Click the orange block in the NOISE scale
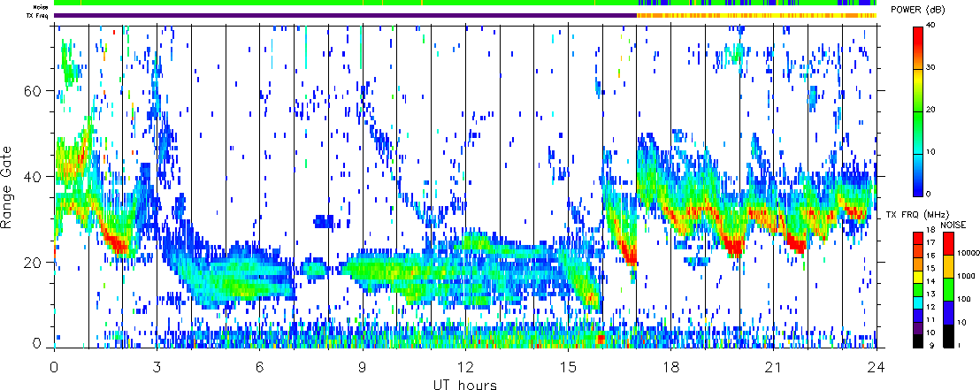Image resolution: width=980 pixels, height=390 pixels. click(948, 266)
